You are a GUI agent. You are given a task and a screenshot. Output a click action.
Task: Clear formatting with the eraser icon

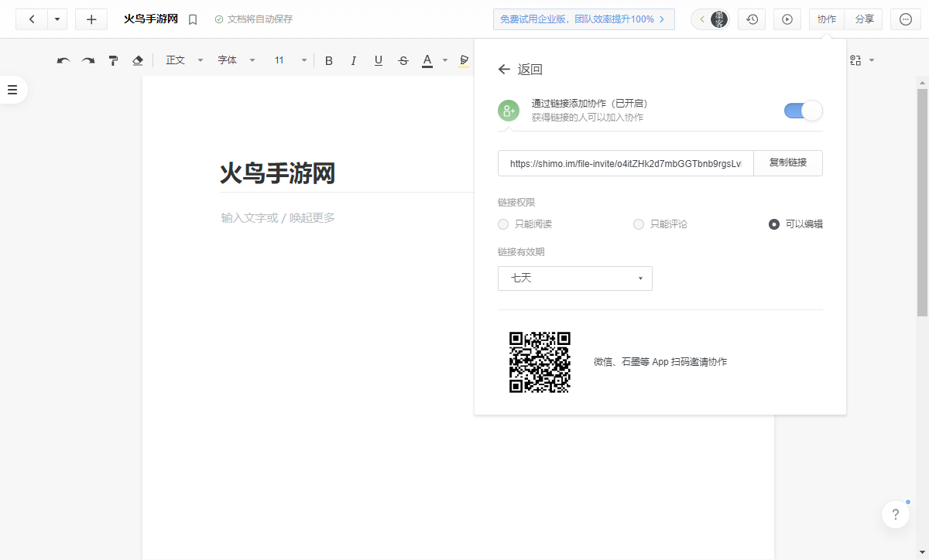point(138,60)
